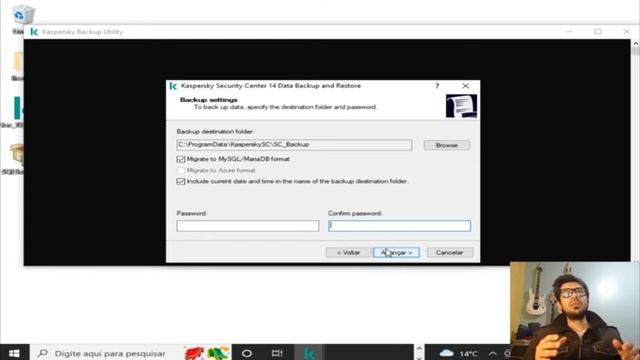The image size is (640, 360).
Task: Click the Cancelar button
Action: [450, 253]
